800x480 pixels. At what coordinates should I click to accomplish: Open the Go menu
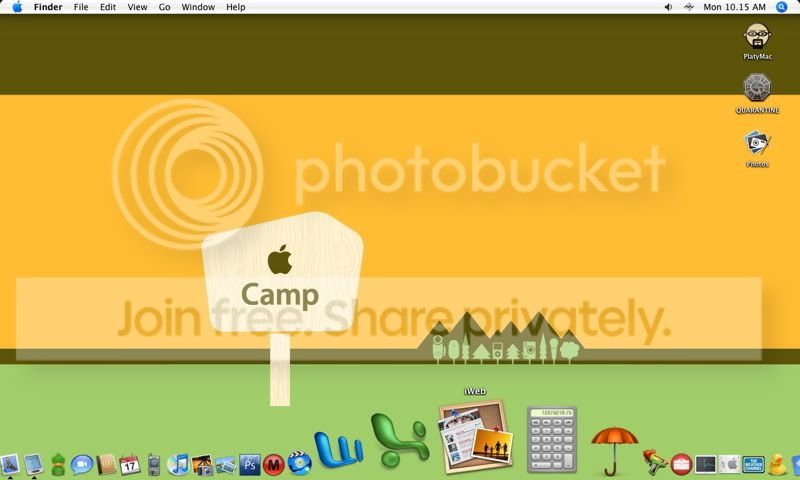[164, 7]
